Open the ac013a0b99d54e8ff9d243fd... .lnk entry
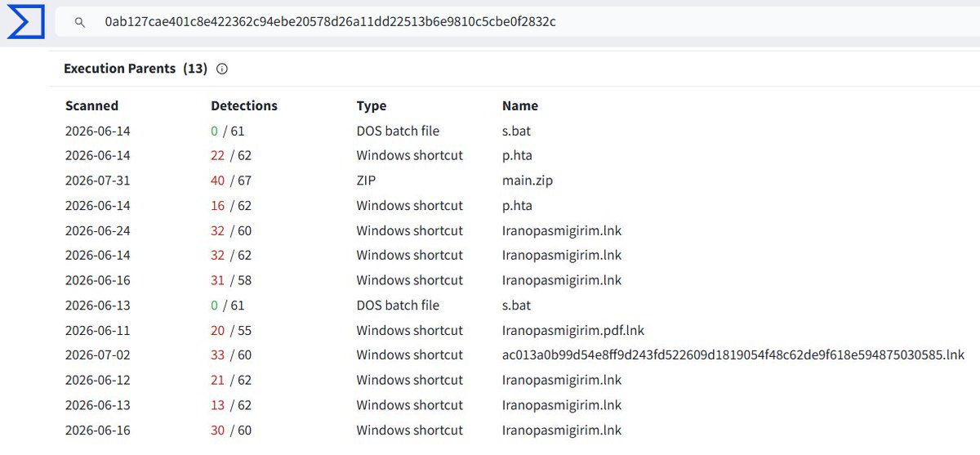This screenshot has width=980, height=455. (x=733, y=355)
